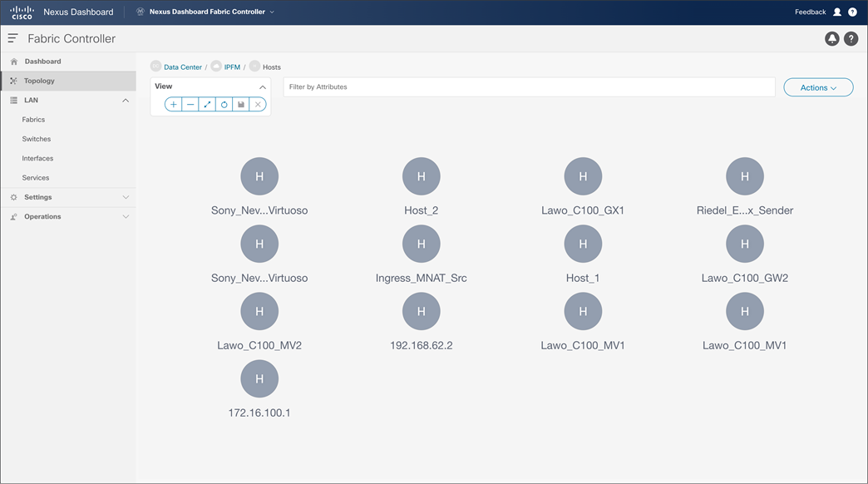Open Switches under LAN

[37, 139]
